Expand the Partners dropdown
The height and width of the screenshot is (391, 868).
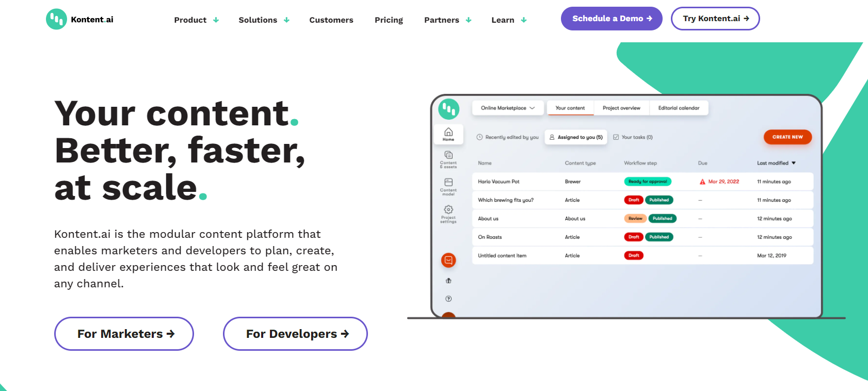click(447, 20)
